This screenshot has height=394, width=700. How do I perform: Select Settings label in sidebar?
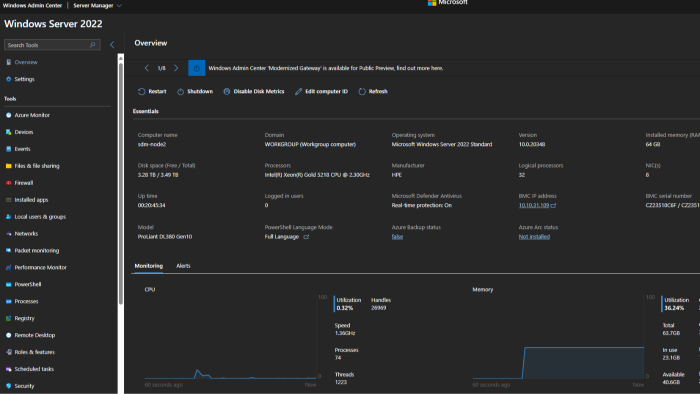(x=24, y=79)
